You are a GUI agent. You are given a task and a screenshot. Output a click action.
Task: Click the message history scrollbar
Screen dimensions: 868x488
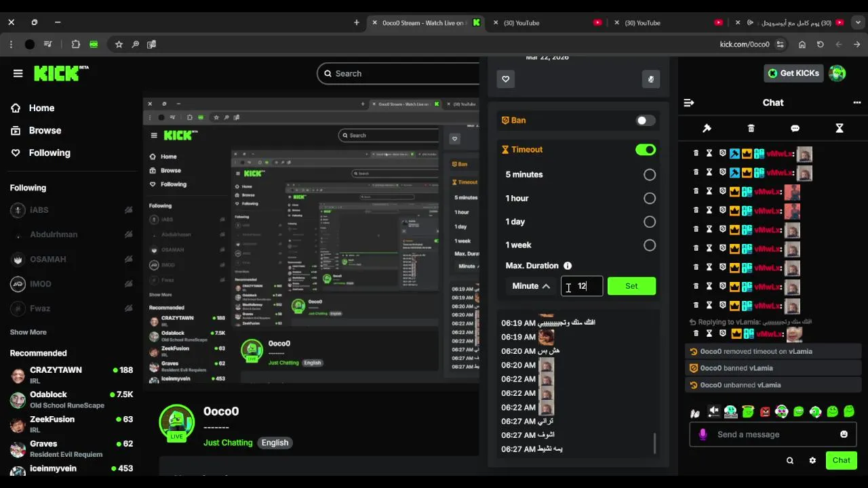(x=655, y=443)
